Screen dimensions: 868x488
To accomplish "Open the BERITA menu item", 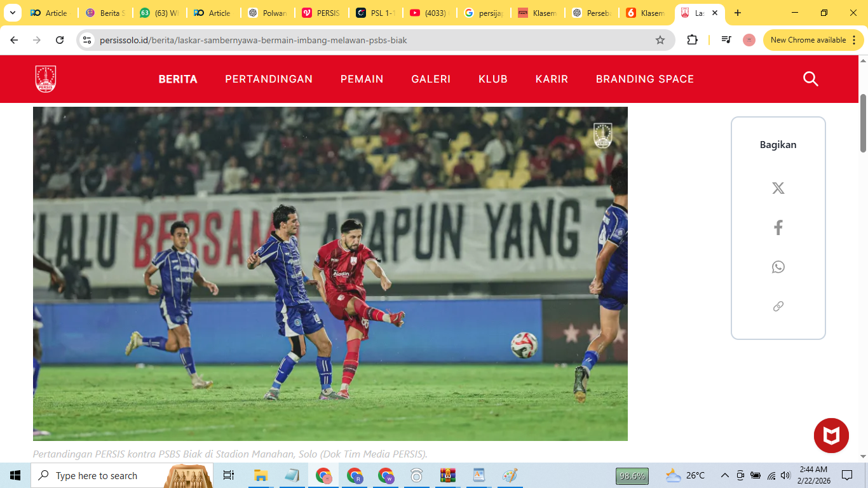I will [178, 79].
